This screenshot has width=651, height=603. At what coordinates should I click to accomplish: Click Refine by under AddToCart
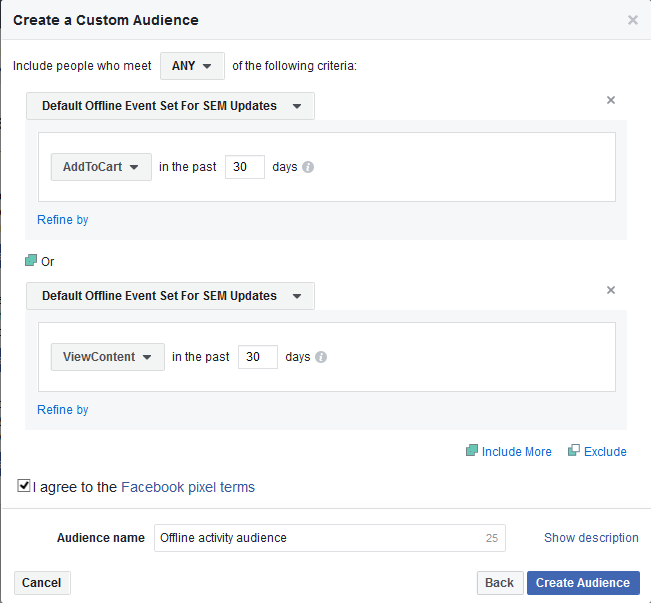63,220
